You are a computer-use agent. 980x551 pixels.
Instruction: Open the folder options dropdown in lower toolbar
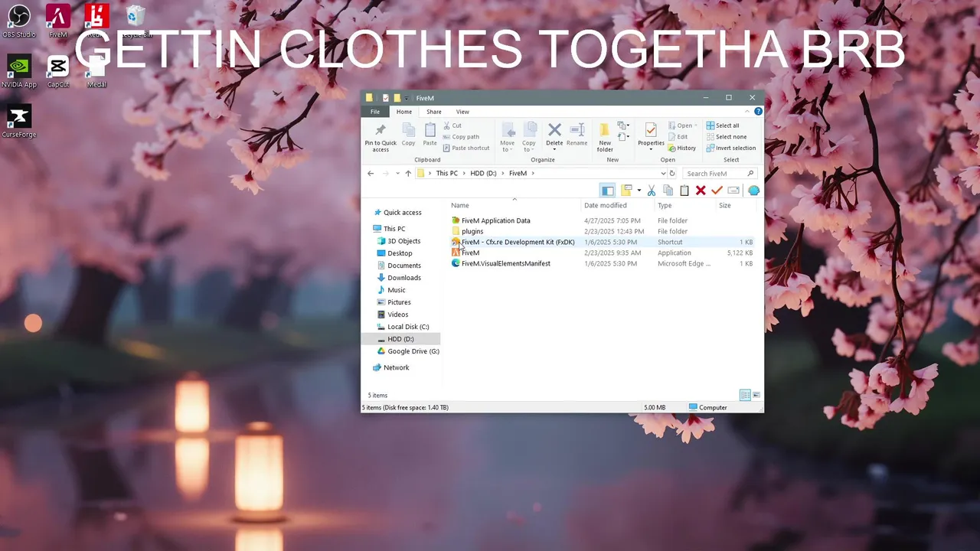tap(639, 191)
